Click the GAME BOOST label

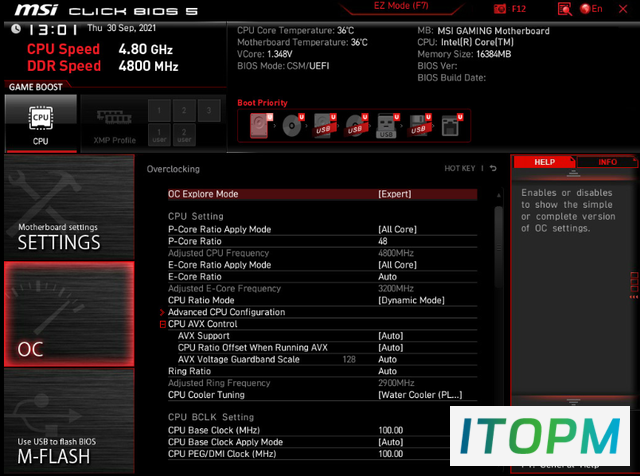[36, 87]
